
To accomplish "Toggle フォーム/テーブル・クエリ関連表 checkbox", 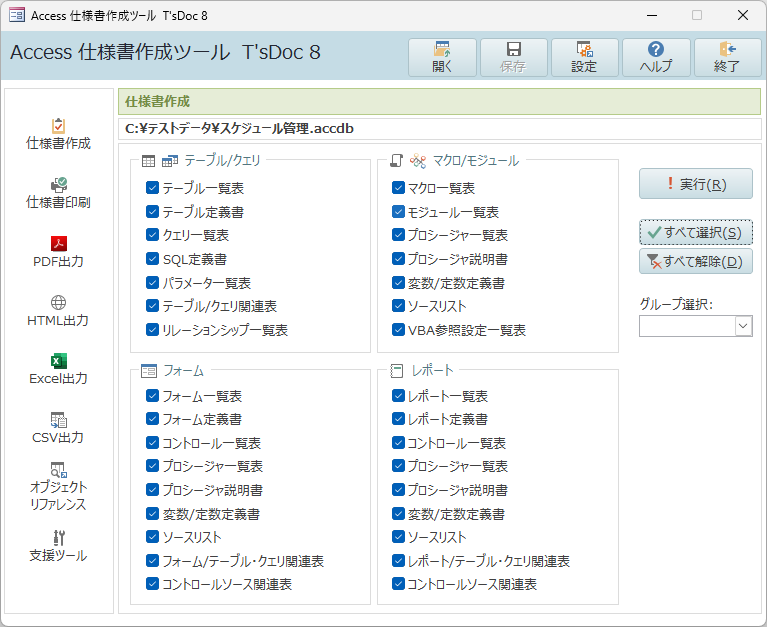I will pyautogui.click(x=152, y=560).
